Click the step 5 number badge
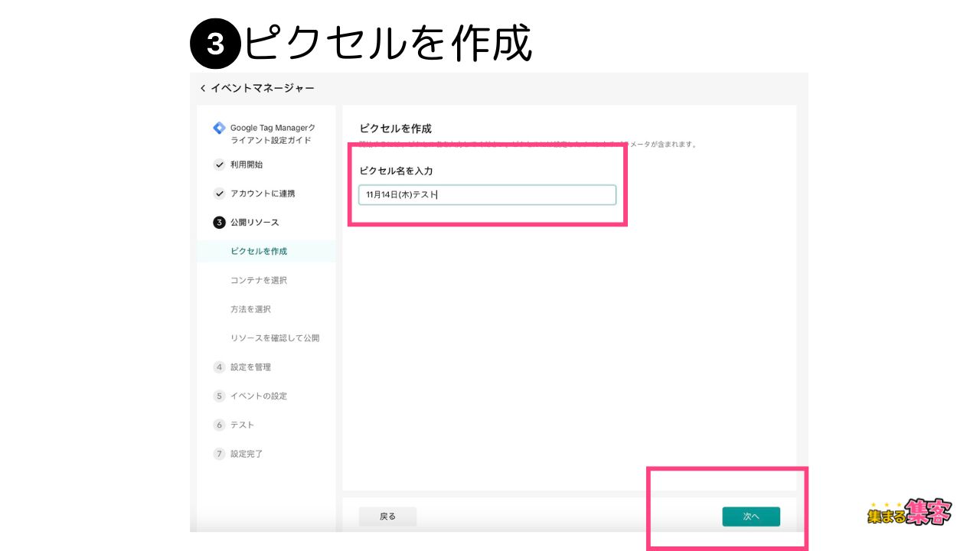Image resolution: width=980 pixels, height=551 pixels. point(219,396)
